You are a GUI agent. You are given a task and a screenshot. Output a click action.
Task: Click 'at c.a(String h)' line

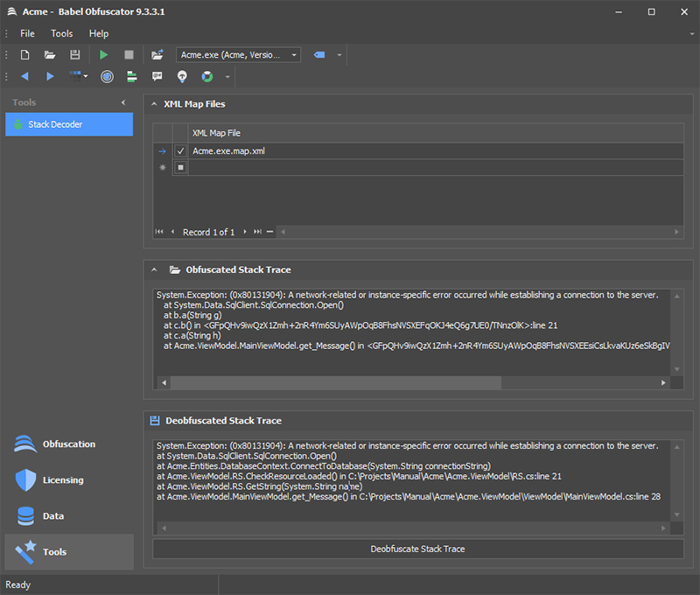(192, 336)
